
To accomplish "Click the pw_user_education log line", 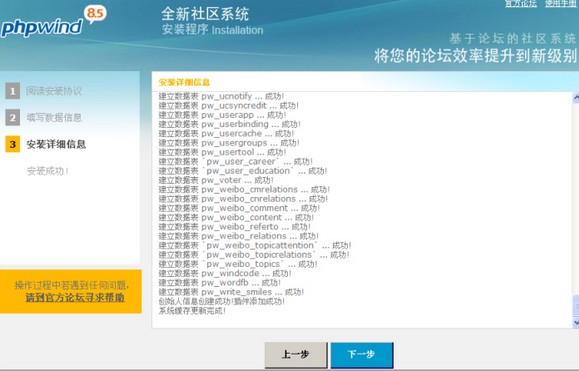I will (243, 171).
